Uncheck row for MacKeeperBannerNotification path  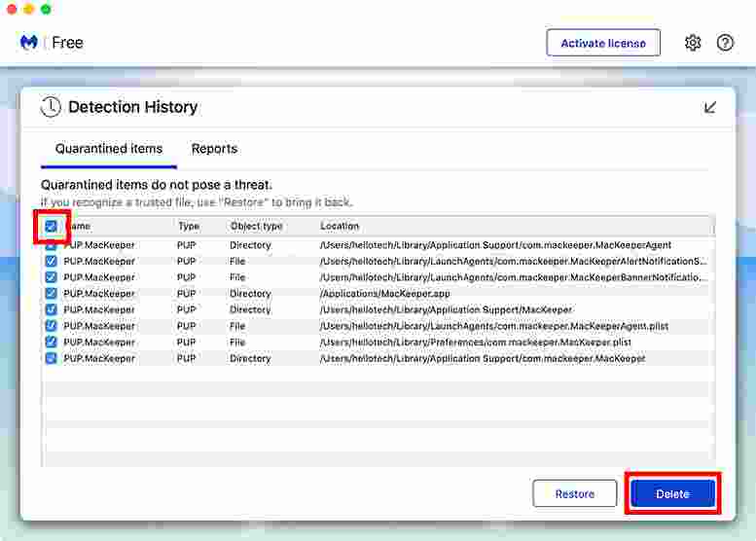tap(52, 277)
